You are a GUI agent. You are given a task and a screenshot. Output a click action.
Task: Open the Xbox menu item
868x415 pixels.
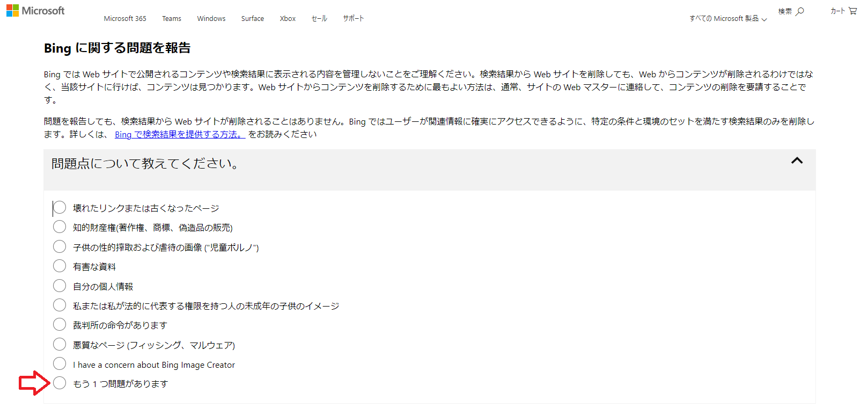[x=288, y=18]
